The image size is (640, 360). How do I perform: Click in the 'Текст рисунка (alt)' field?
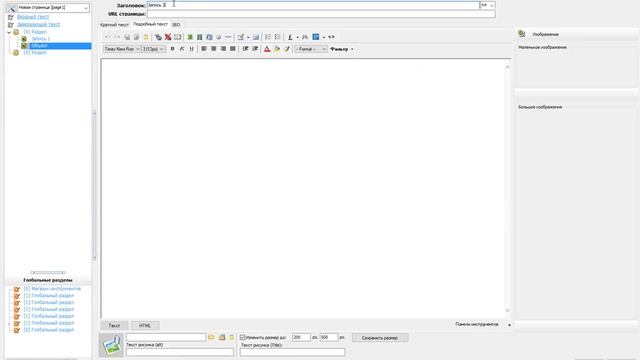(x=180, y=352)
